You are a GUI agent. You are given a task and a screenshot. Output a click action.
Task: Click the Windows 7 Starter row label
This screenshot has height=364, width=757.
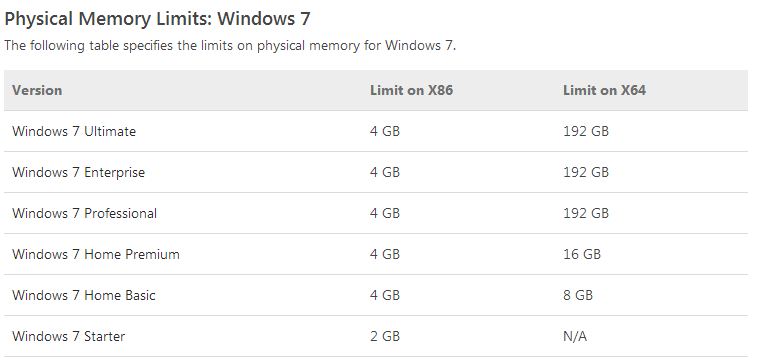69,336
